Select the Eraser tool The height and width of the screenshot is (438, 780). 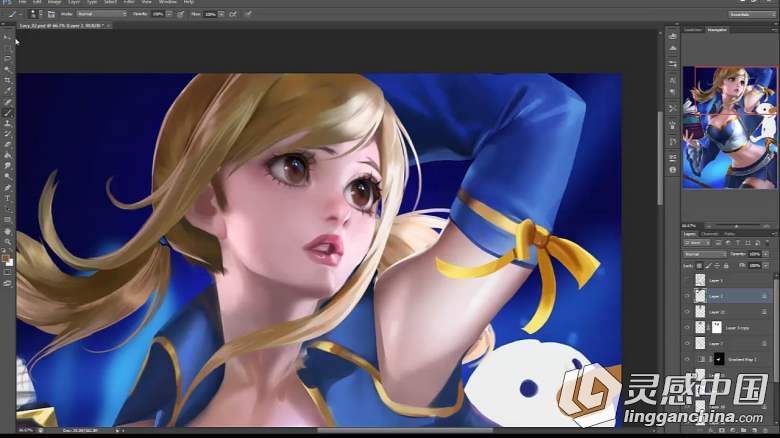tap(7, 144)
